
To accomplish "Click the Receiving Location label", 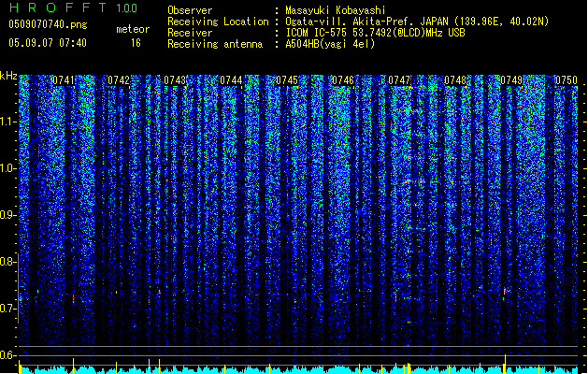I will [218, 22].
